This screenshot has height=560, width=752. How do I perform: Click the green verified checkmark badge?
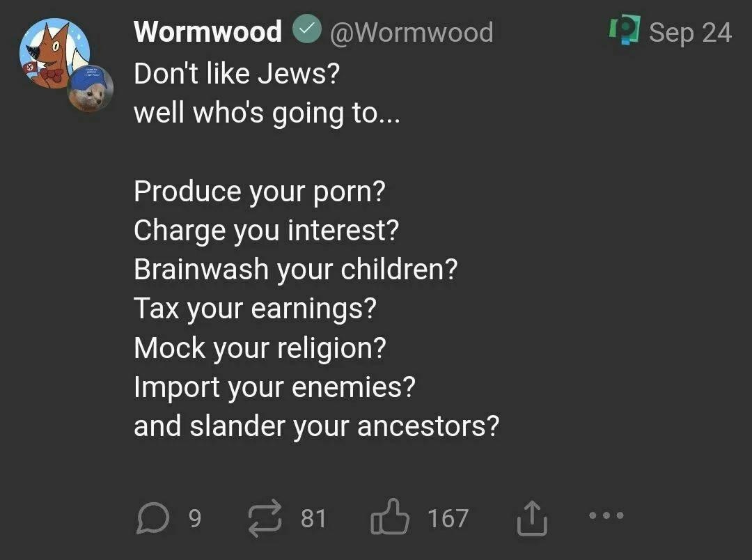point(307,29)
